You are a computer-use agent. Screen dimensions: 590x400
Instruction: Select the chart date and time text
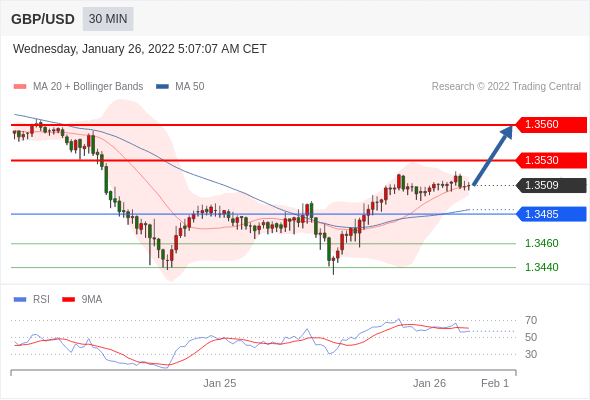tap(140, 49)
